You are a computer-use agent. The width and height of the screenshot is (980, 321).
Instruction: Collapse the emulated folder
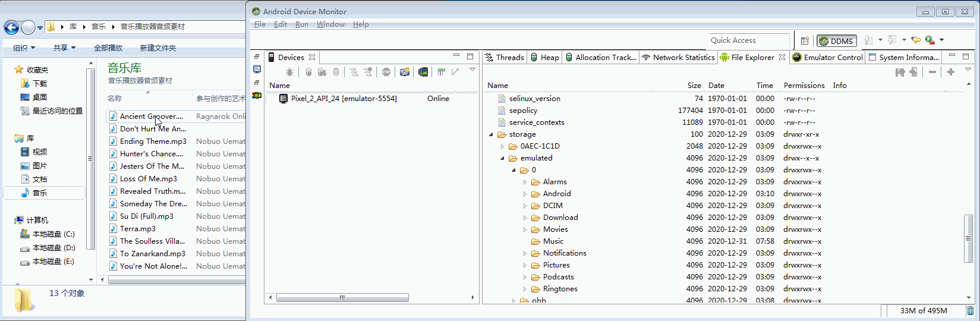point(502,158)
